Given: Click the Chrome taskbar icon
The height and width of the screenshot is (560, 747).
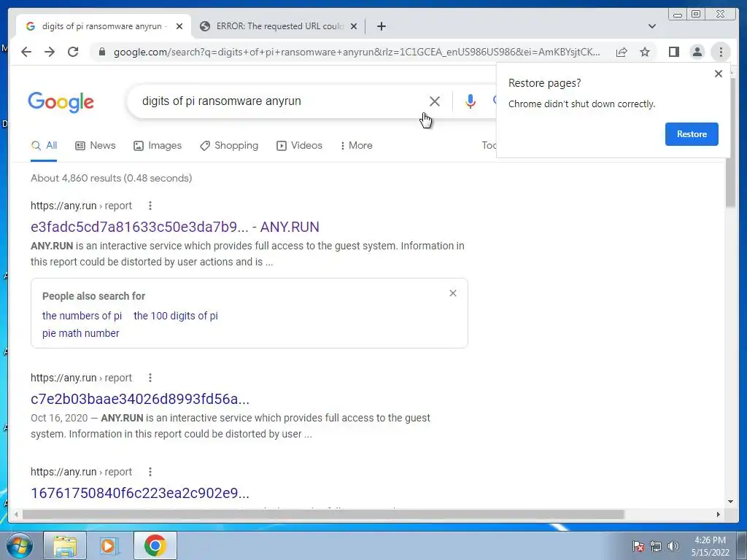Looking at the screenshot, I should point(155,545).
